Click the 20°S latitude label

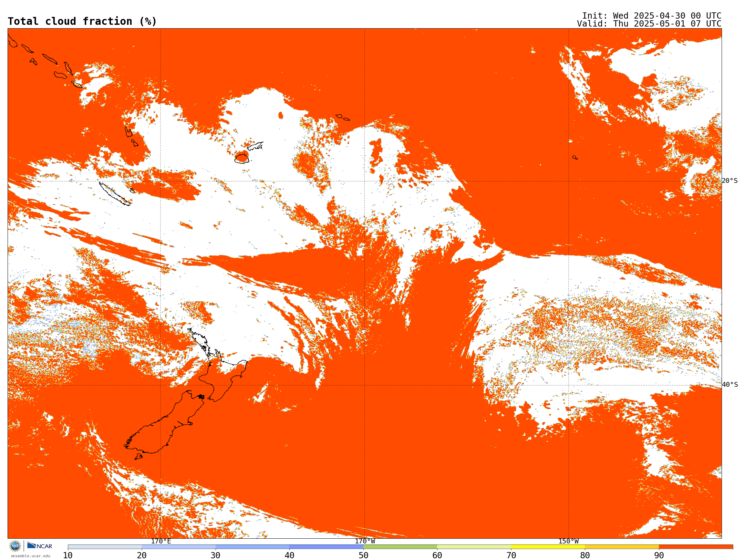click(x=730, y=181)
